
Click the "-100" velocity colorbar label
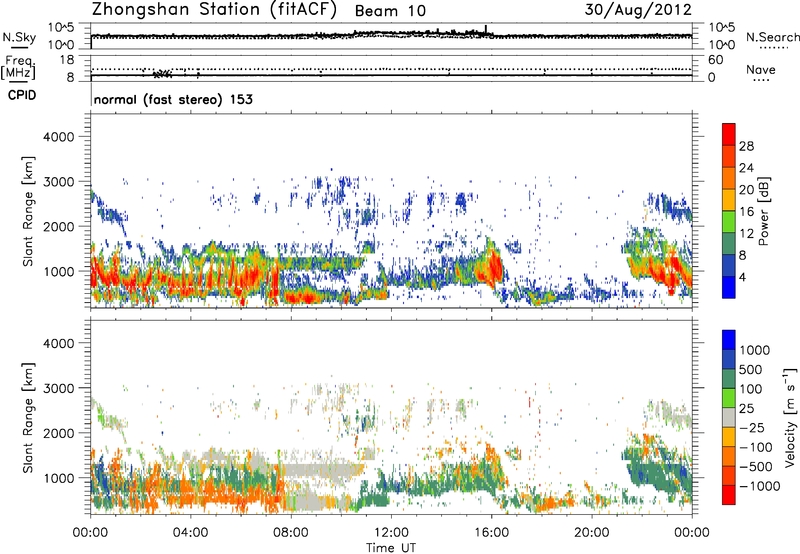(756, 447)
